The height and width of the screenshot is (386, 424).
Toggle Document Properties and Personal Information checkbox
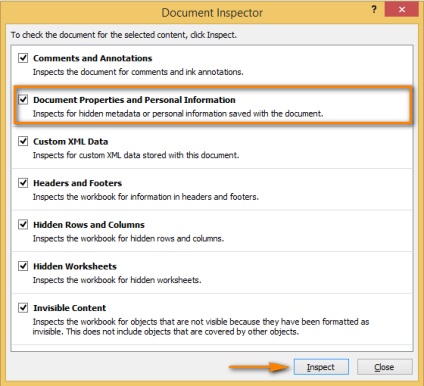click(23, 100)
